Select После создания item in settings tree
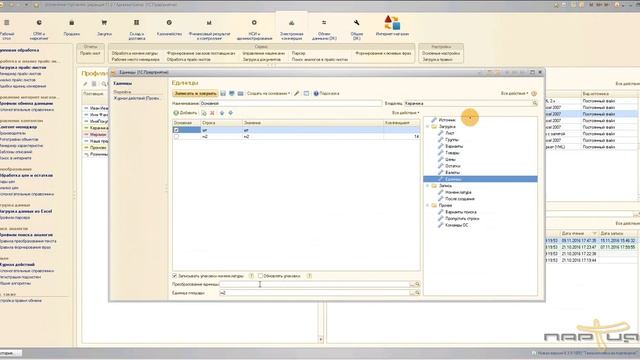The width and height of the screenshot is (640, 360). [460, 199]
